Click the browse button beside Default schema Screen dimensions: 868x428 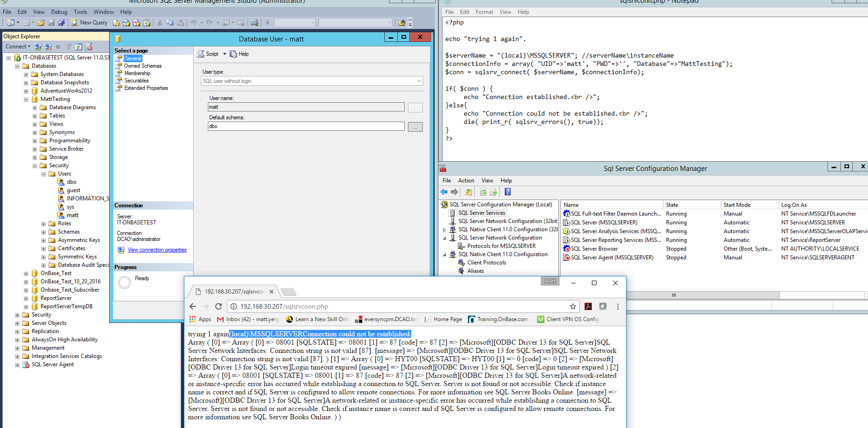415,127
